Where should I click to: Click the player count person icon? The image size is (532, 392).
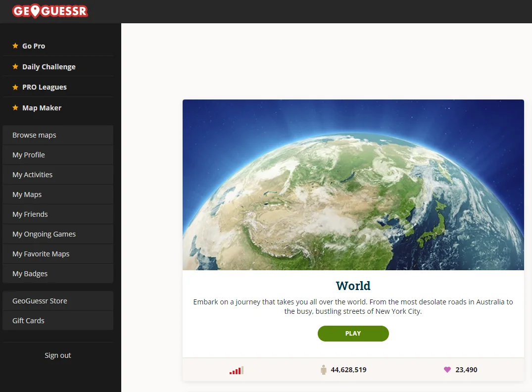[x=324, y=370]
